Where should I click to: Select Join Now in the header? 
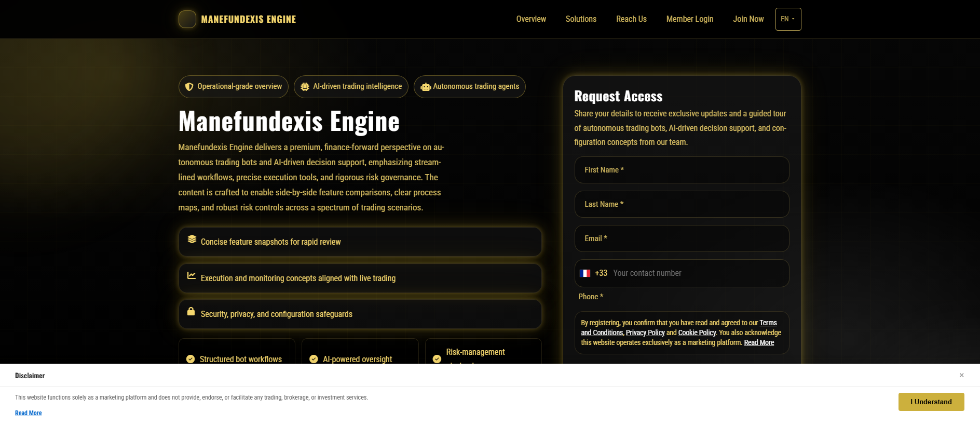[748, 19]
